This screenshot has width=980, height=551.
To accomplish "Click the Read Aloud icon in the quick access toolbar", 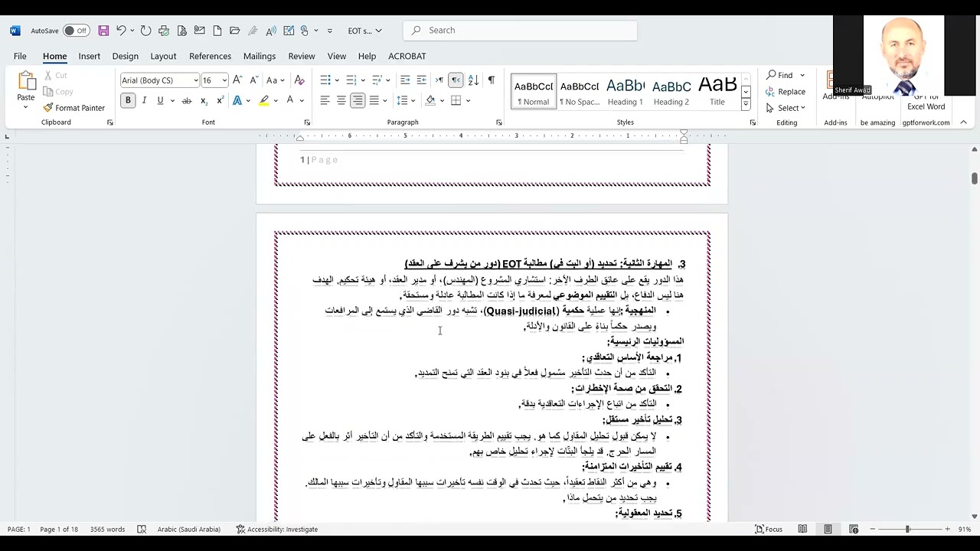I will (x=270, y=31).
